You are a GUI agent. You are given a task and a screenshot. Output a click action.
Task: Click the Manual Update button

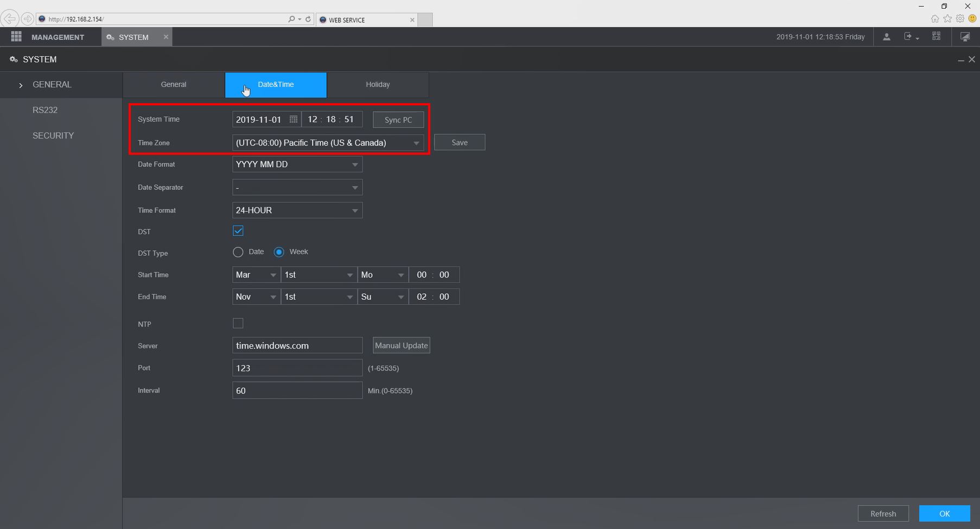tap(401, 346)
